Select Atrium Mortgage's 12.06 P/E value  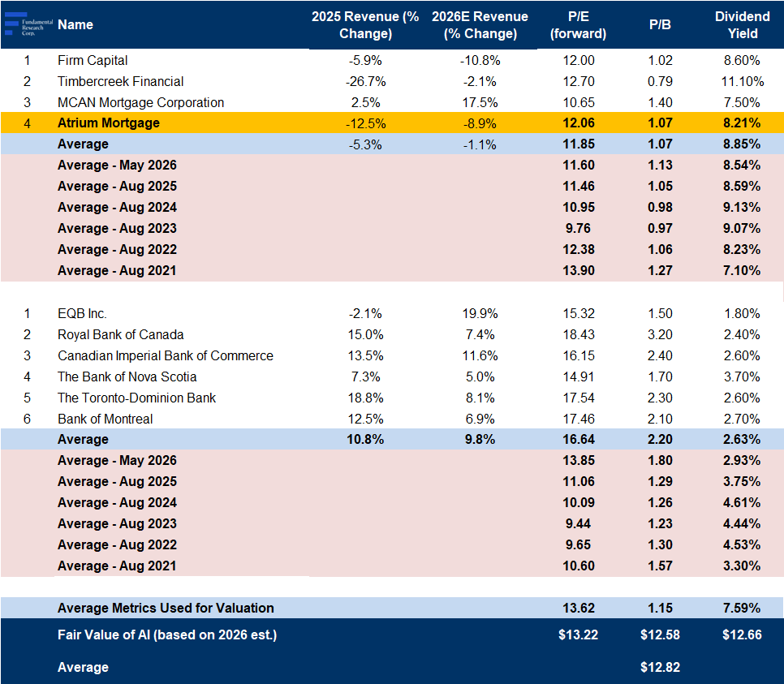[x=579, y=123]
